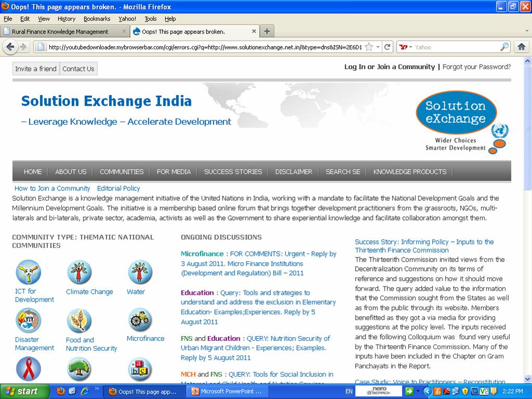Open the Tools menu
This screenshot has width=532, height=399.
coord(151,19)
